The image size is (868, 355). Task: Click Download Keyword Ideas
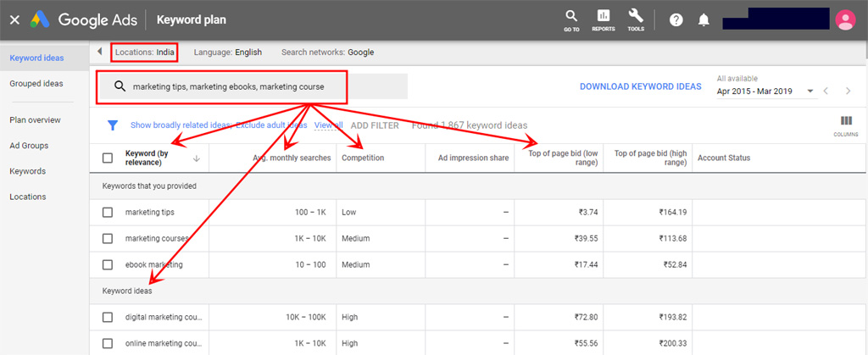641,86
